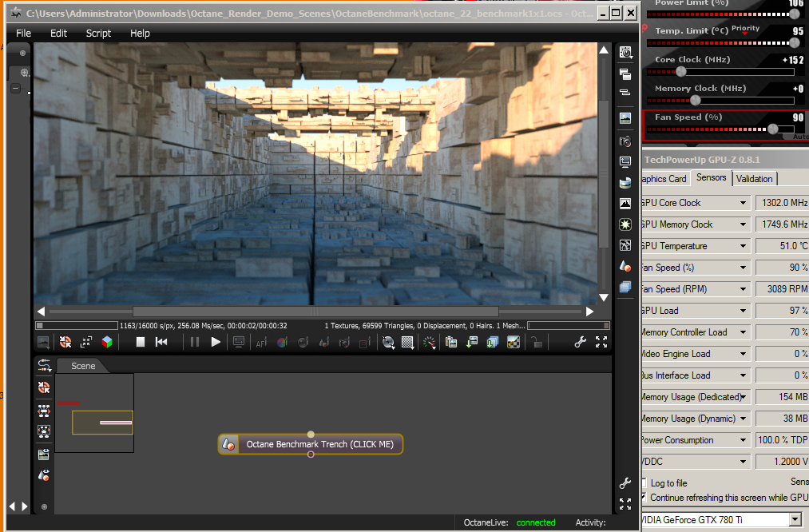Open the render target camera-timer icon in right sidebar
809x532 pixels.
tap(625, 52)
